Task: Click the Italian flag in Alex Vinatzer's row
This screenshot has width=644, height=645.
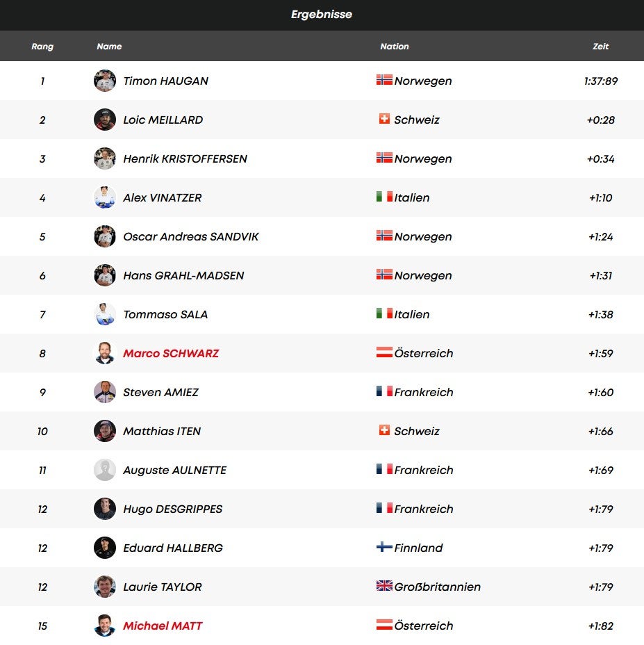Action: point(384,197)
